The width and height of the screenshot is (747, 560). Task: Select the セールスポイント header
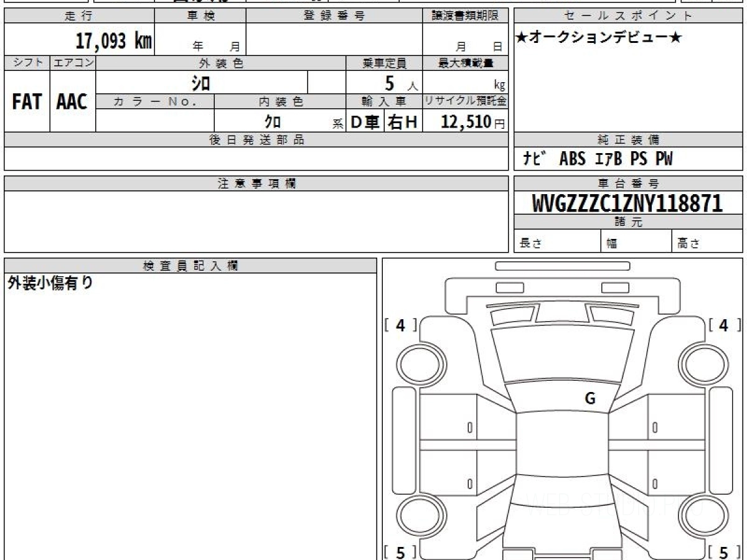tap(629, 16)
